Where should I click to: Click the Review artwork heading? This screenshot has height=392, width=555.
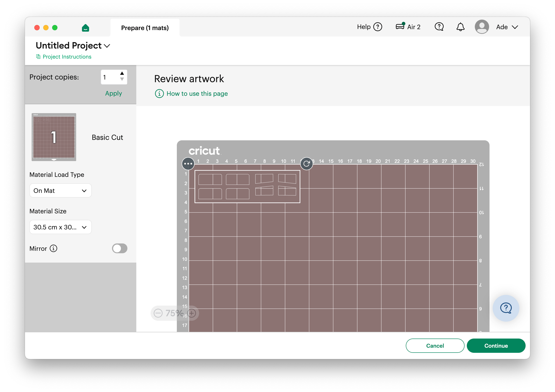point(189,79)
